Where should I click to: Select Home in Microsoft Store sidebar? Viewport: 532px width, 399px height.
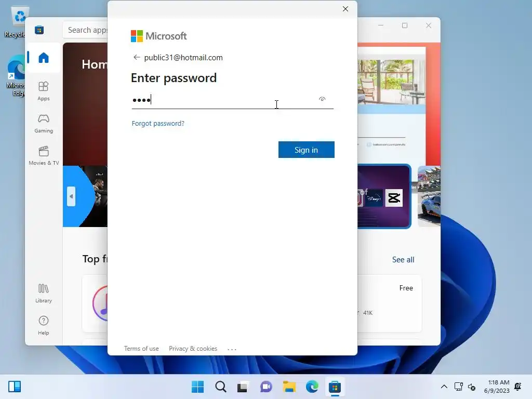(44, 57)
